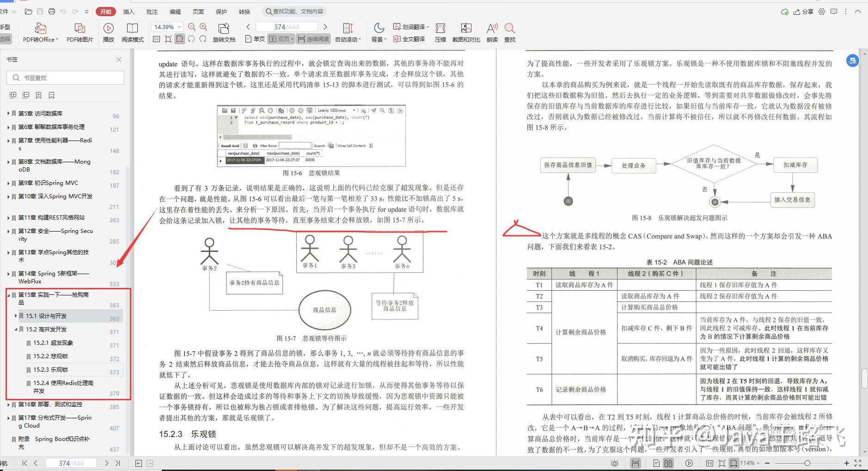868x471 pixels.
Task: Expand the 第9章 初识Spring MVC bookmark
Action: click(8, 183)
